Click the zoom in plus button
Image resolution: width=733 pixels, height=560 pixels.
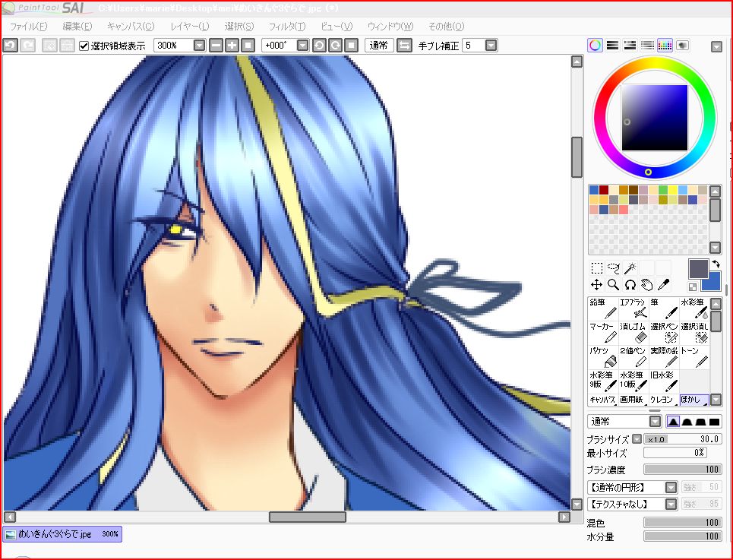click(x=232, y=46)
